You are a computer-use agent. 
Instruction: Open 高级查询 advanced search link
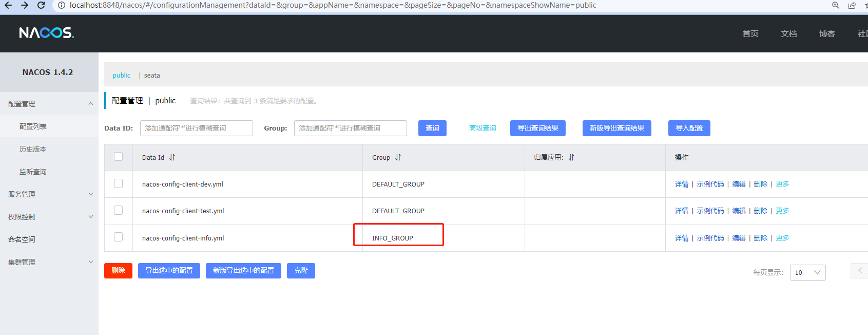(x=483, y=128)
